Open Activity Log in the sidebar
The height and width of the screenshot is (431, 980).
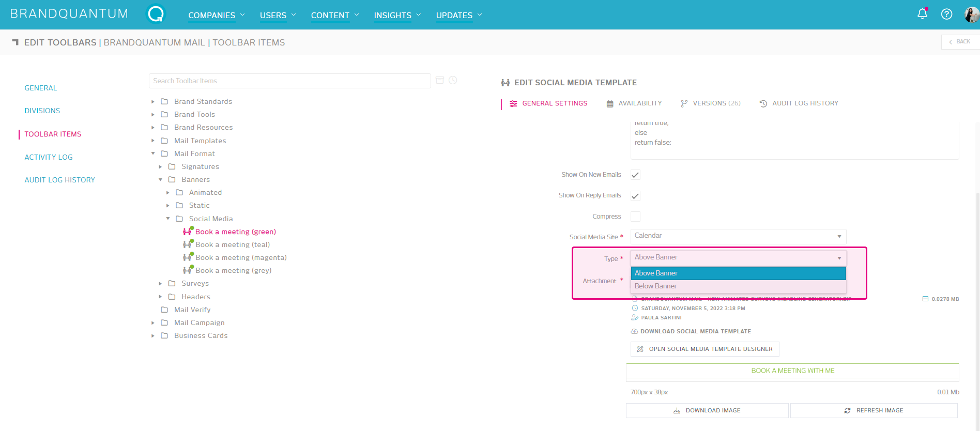click(49, 157)
